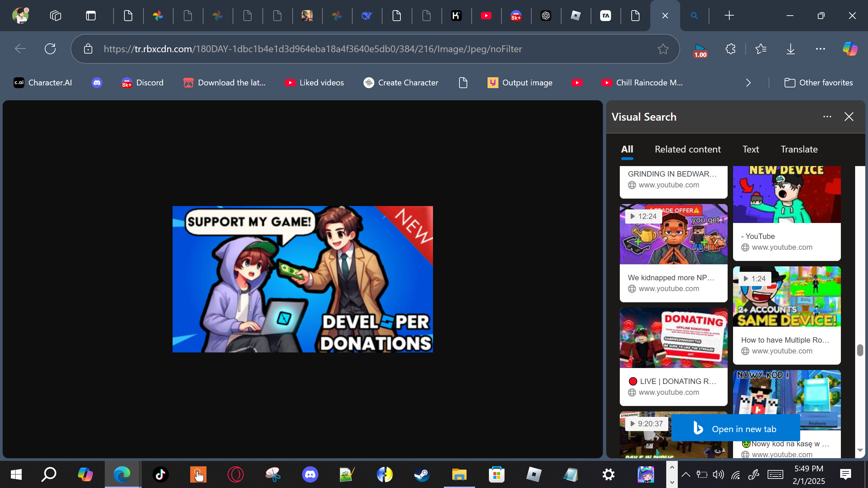Open the Extensions puzzle icon
868x488 pixels.
click(x=730, y=49)
